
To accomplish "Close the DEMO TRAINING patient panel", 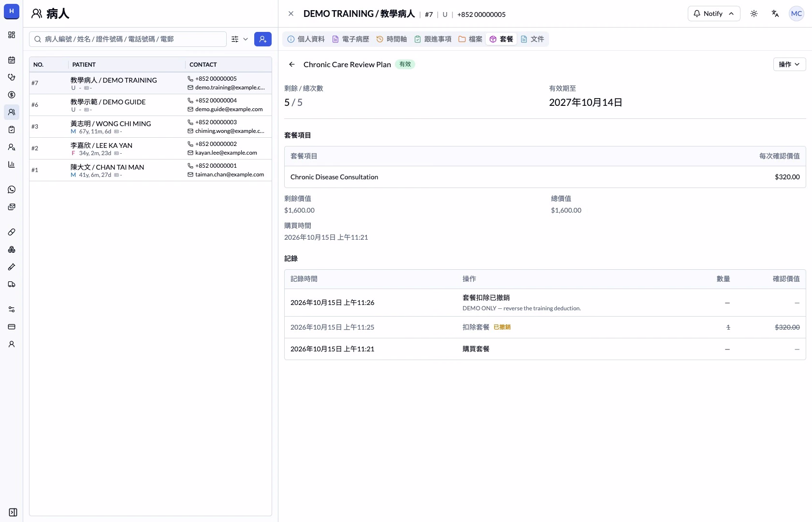I will pyautogui.click(x=291, y=14).
